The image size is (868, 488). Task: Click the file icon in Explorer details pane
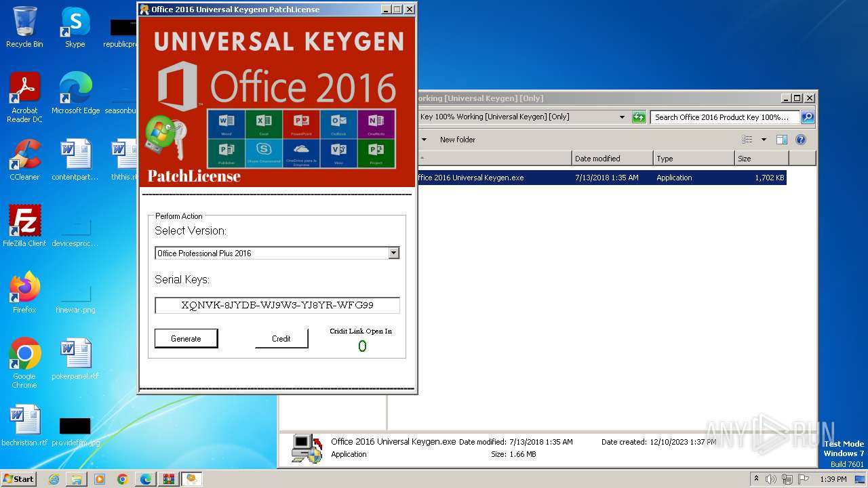pyautogui.click(x=307, y=448)
